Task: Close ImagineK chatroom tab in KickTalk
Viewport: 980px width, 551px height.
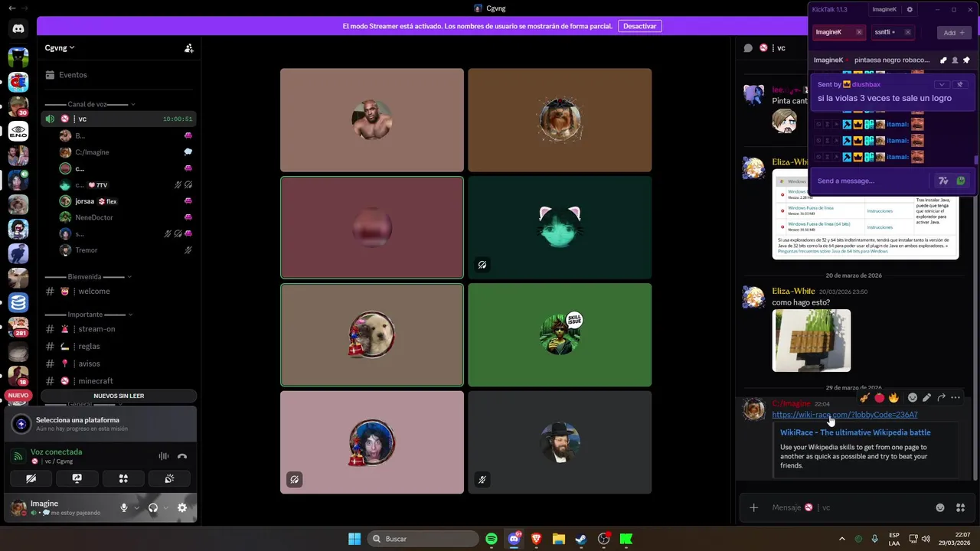Action: tap(859, 32)
